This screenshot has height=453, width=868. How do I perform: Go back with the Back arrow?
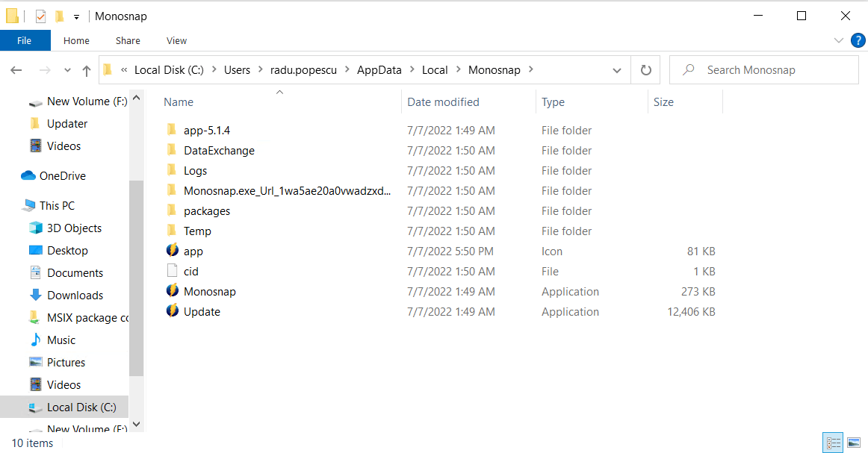point(16,70)
